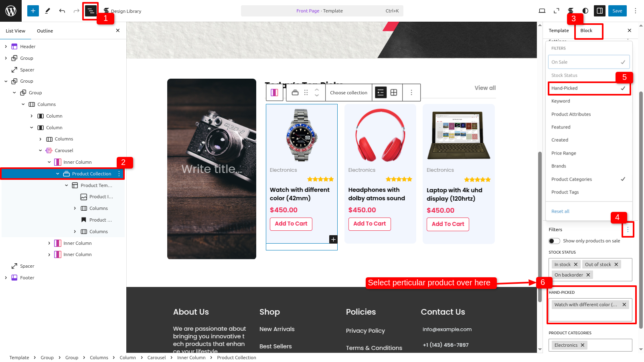Remove the Electronics category tag

(x=583, y=345)
